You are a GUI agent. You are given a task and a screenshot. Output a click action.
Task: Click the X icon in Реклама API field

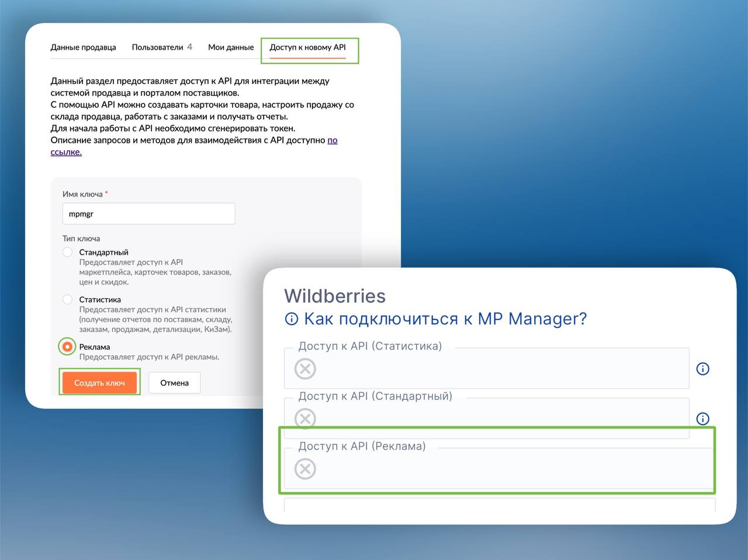305,469
